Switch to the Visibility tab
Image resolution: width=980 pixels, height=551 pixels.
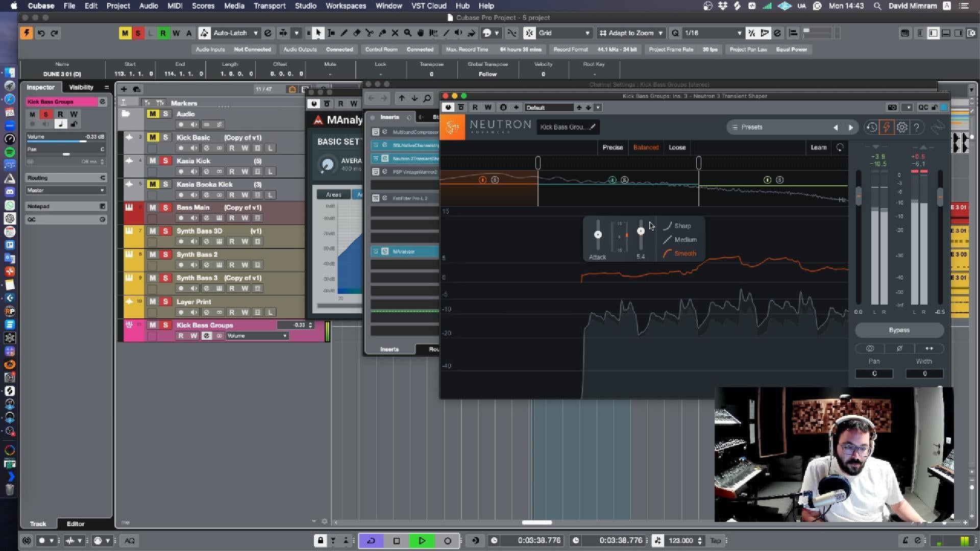[x=81, y=87]
